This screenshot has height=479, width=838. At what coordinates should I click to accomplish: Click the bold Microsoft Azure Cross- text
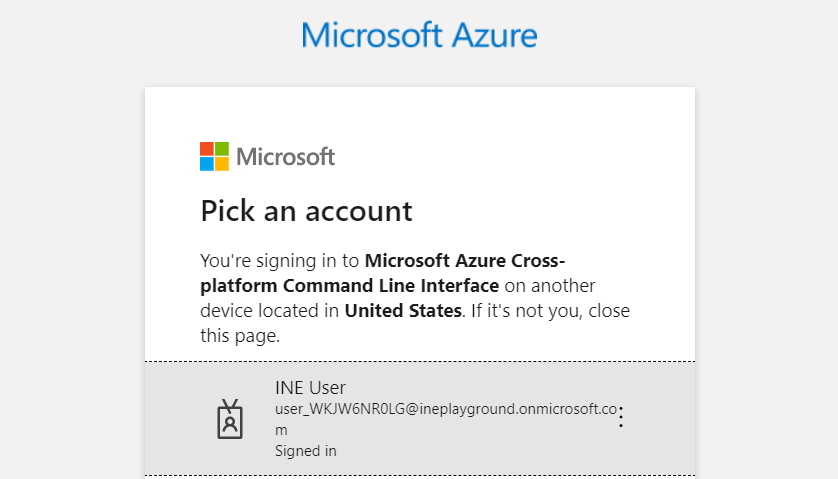465,261
